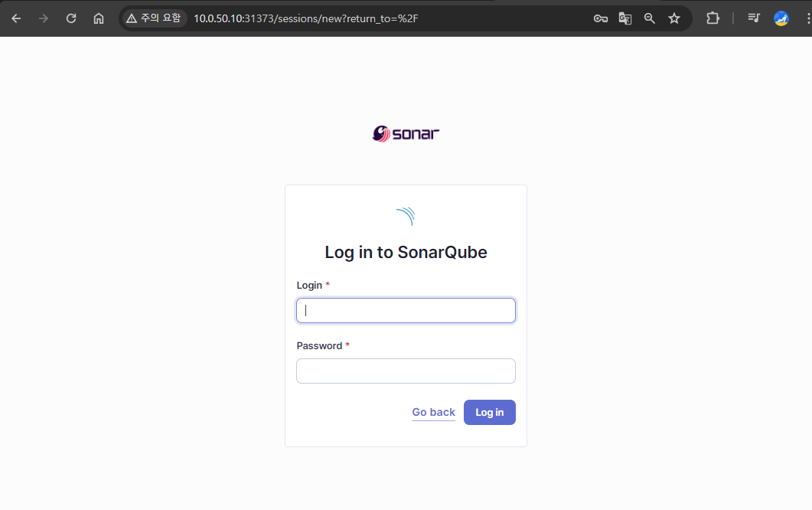Click the Password field label
The image size is (812, 510).
click(319, 345)
